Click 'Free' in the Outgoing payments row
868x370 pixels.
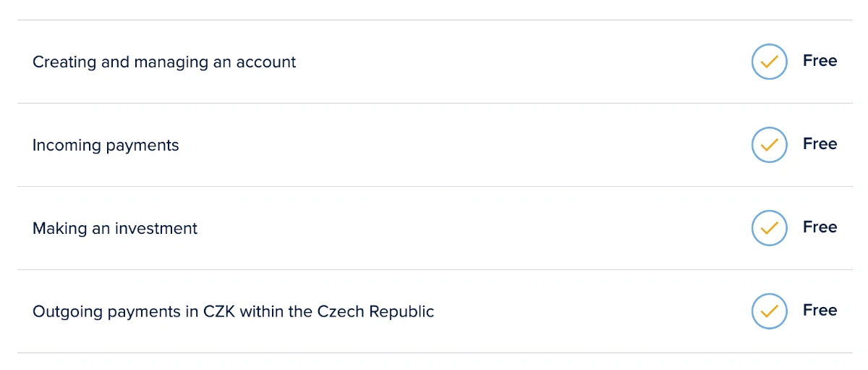[x=820, y=311]
